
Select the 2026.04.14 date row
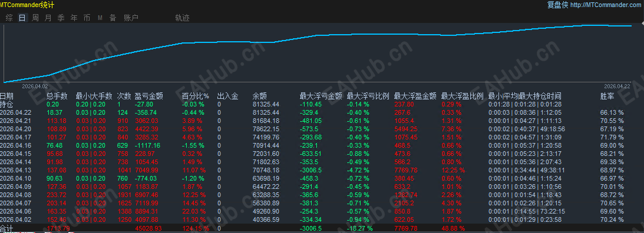tap(15, 161)
